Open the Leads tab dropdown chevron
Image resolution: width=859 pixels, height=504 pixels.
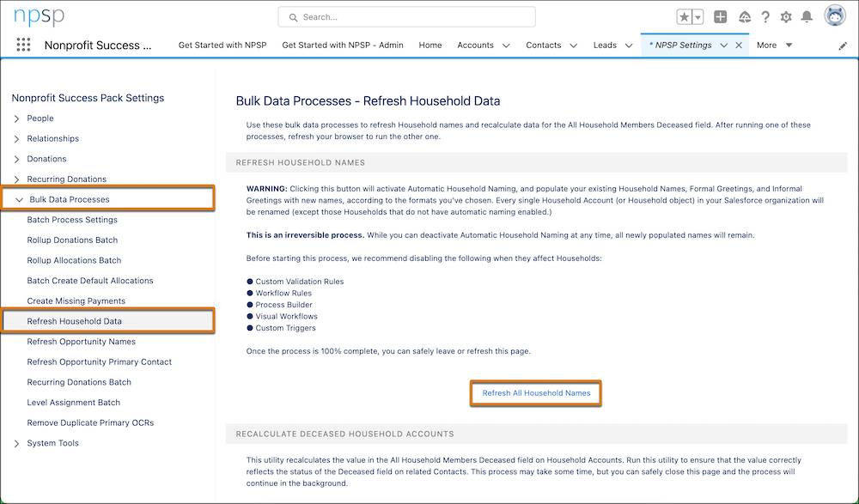(629, 46)
